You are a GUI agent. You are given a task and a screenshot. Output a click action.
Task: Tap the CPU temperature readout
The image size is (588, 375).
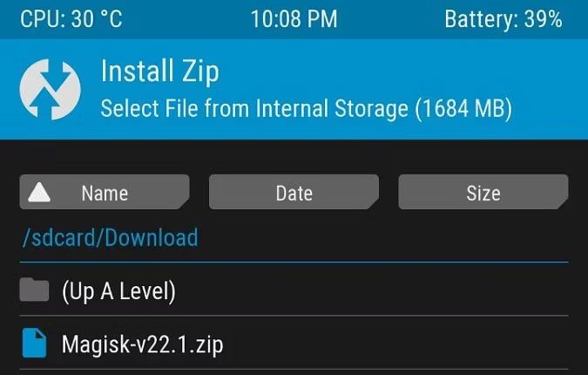point(71,19)
